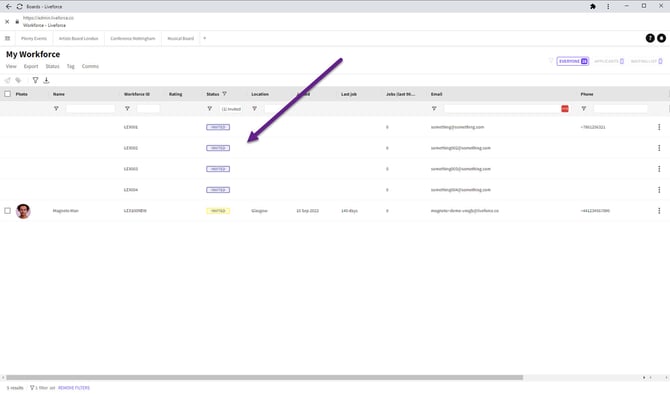The image size is (670, 394).
Task: Switch to the Artists Board London tab
Action: [x=79, y=38]
